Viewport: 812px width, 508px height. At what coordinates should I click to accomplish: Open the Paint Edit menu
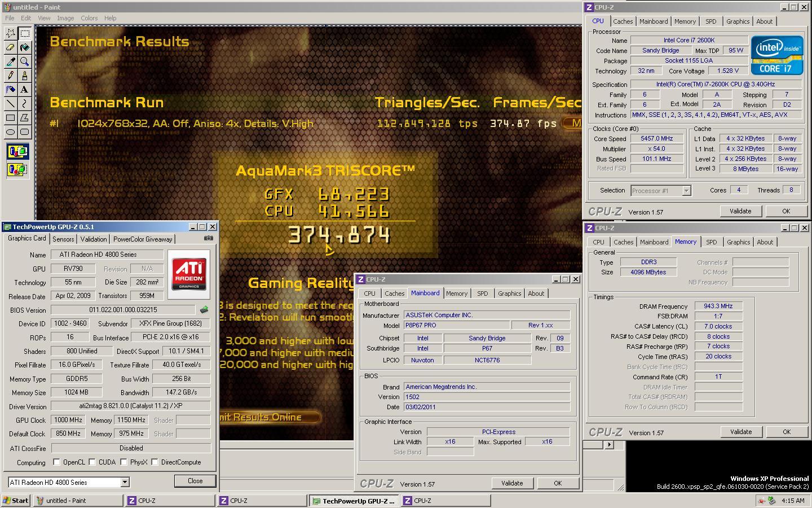pos(26,18)
